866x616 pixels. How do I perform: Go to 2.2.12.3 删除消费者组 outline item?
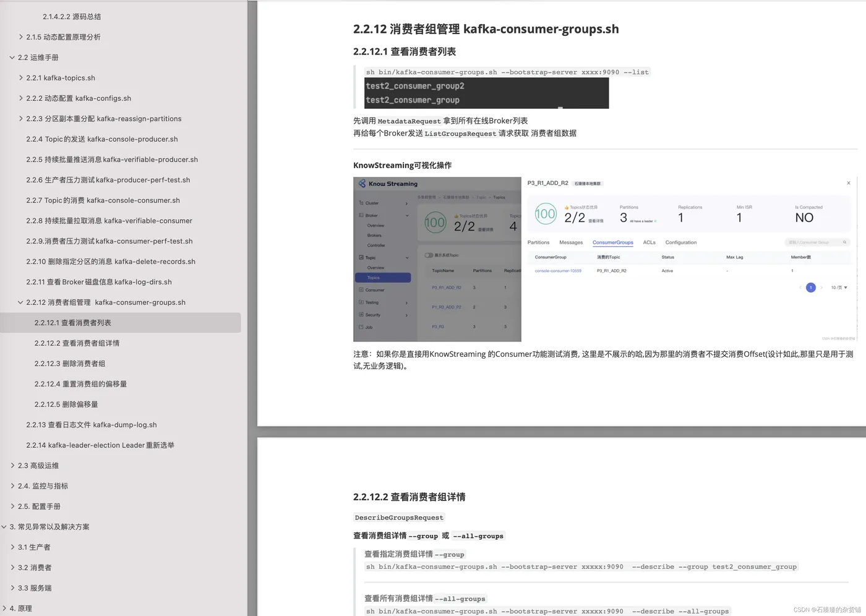(70, 364)
